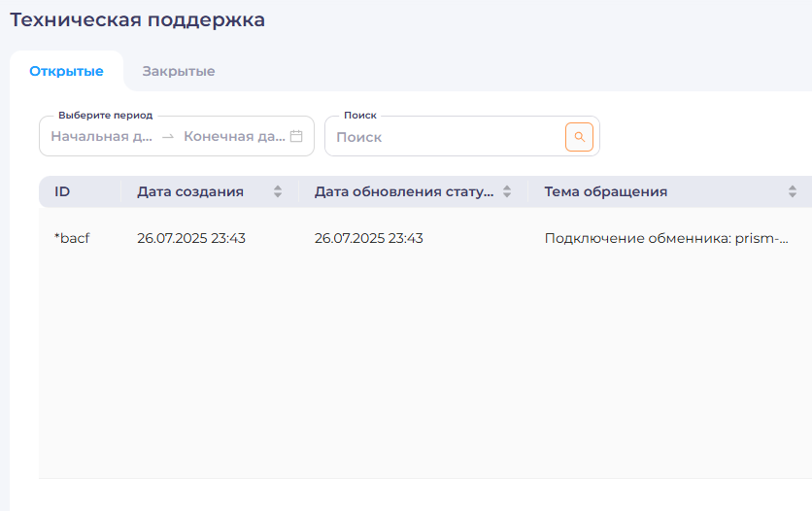Click sort arrows next to Дата обновления статуса
The width and height of the screenshot is (812, 511).
tap(506, 191)
